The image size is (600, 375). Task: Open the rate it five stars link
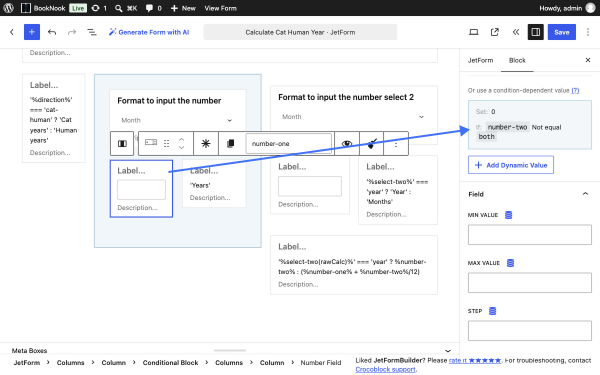point(474,360)
